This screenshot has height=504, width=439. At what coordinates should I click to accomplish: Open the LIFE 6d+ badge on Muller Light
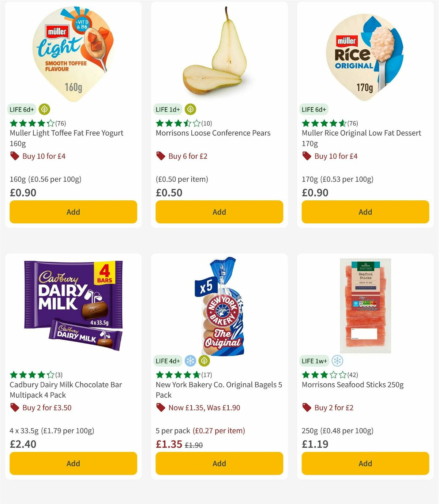(21, 109)
